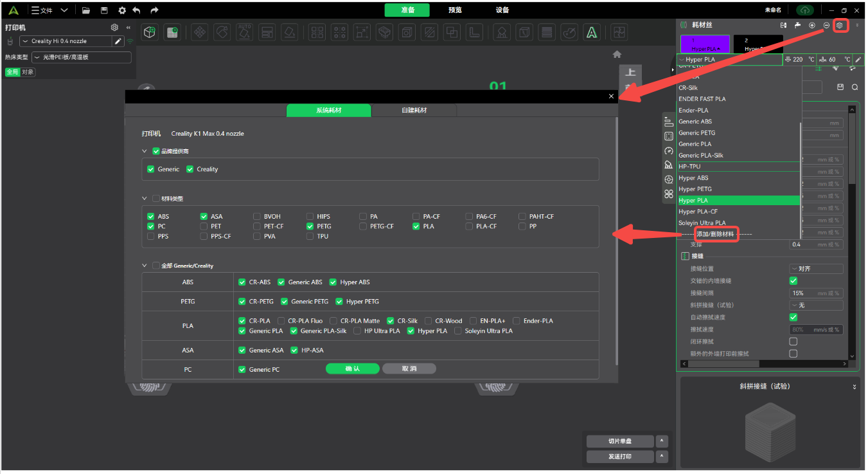Collapse the 品牌提供商 section arrow
868x474 pixels.
145,151
